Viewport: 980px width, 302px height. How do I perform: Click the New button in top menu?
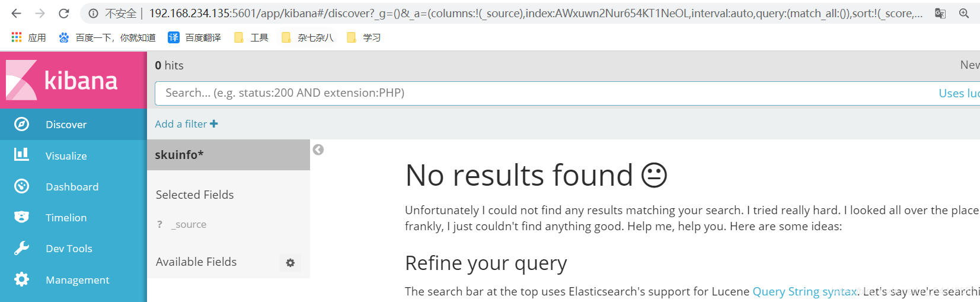[x=970, y=65]
